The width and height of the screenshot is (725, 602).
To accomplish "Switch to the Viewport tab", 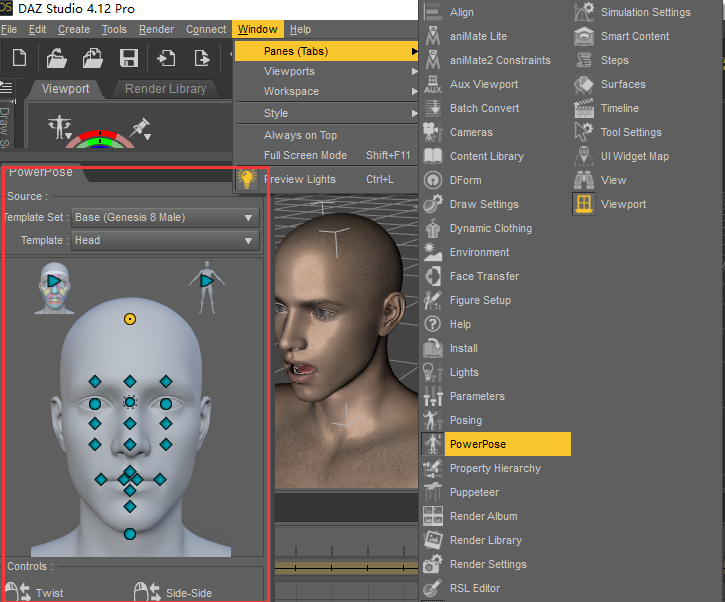I will click(65, 88).
